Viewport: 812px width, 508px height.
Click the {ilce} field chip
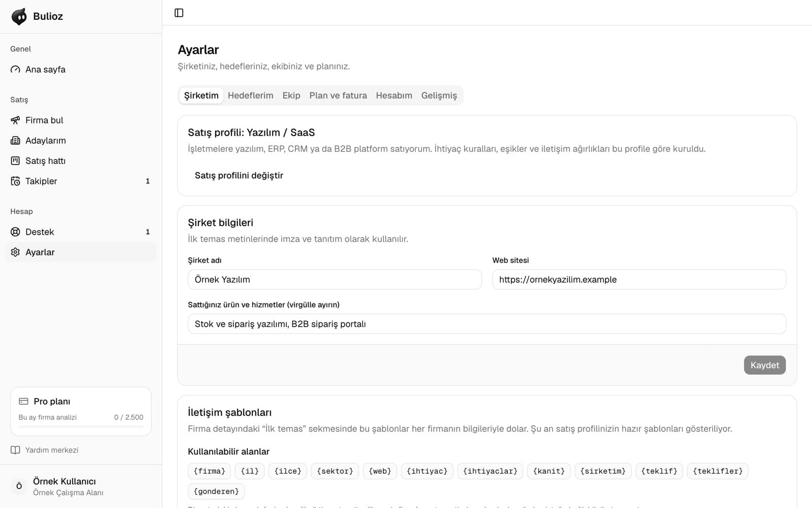[288, 471]
